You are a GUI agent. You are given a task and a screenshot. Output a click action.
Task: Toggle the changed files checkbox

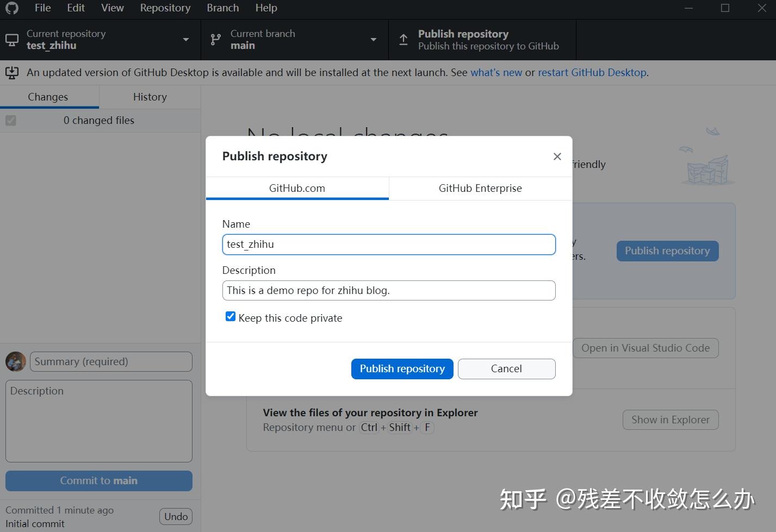pos(10,120)
